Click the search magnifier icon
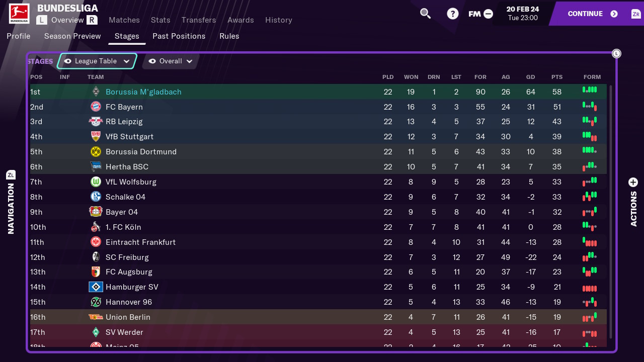Screen dimensions: 644x362 [425, 14]
